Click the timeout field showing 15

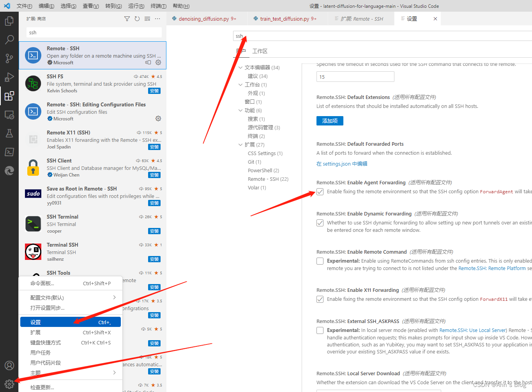click(355, 77)
